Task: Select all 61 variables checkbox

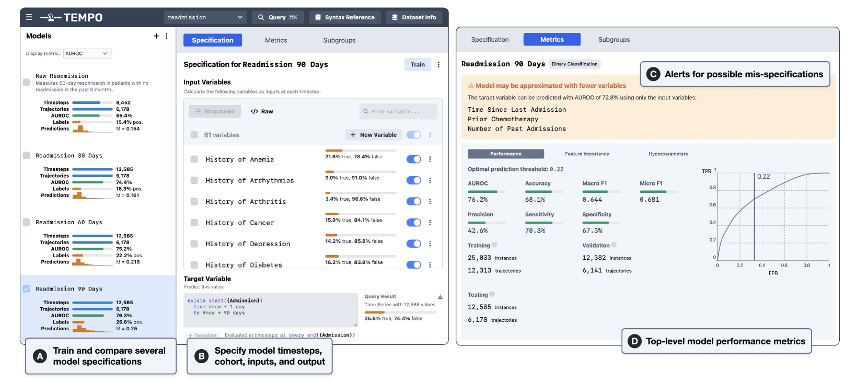Action: tap(194, 135)
